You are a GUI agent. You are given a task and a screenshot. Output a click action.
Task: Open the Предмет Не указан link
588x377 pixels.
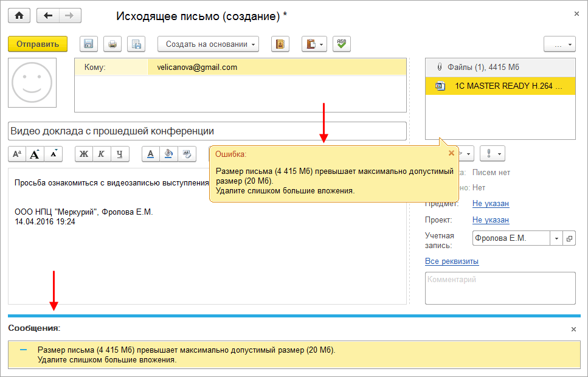point(491,203)
